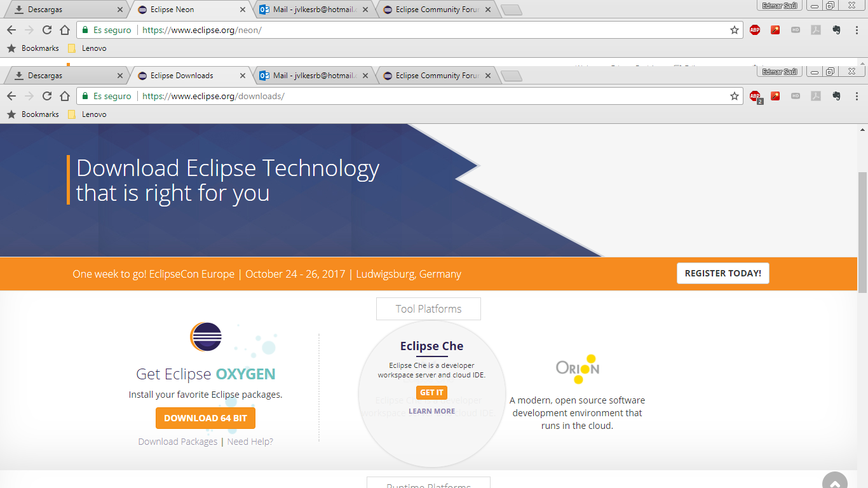Click HD extension icon in Downloads window
868x488 pixels.
(x=796, y=96)
